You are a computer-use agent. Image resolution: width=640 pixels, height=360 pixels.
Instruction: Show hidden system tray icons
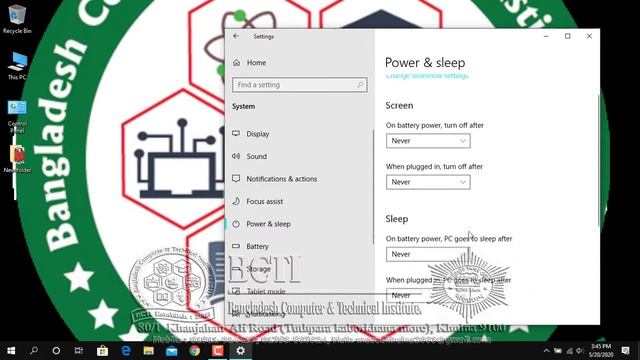[546, 351]
